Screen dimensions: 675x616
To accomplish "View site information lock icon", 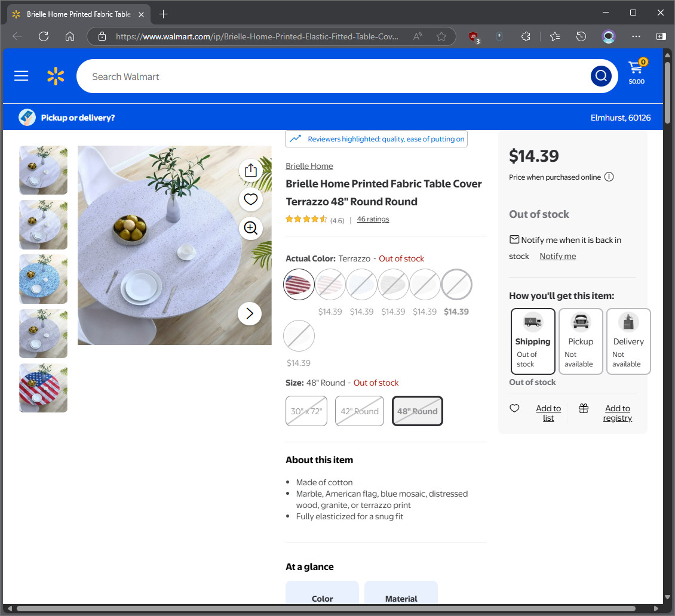I will (x=102, y=36).
